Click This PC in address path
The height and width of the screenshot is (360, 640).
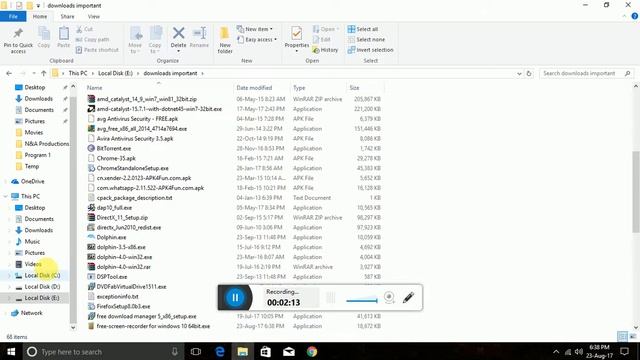tap(78, 73)
